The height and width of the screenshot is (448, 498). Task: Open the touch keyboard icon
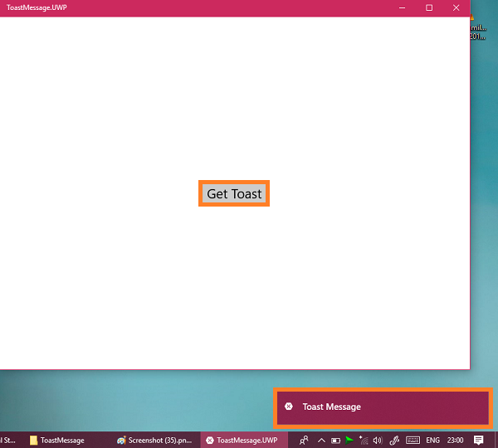point(413,440)
